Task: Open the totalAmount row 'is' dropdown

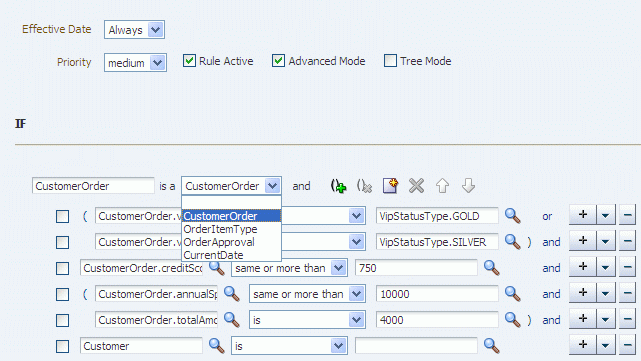Action: (307, 320)
